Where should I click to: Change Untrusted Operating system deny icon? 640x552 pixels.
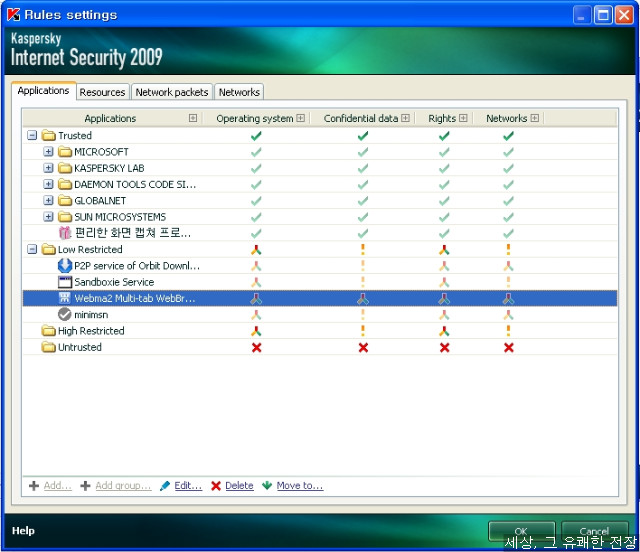coord(256,347)
